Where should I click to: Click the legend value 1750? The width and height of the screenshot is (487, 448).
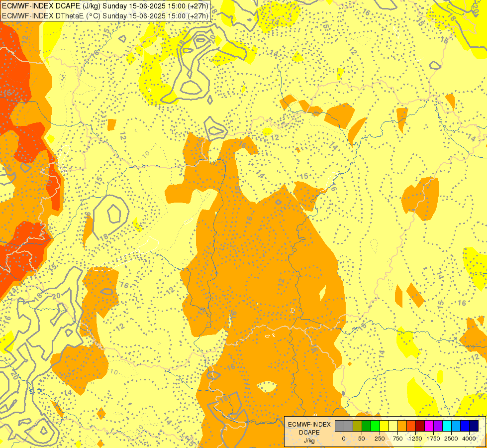tap(433, 439)
